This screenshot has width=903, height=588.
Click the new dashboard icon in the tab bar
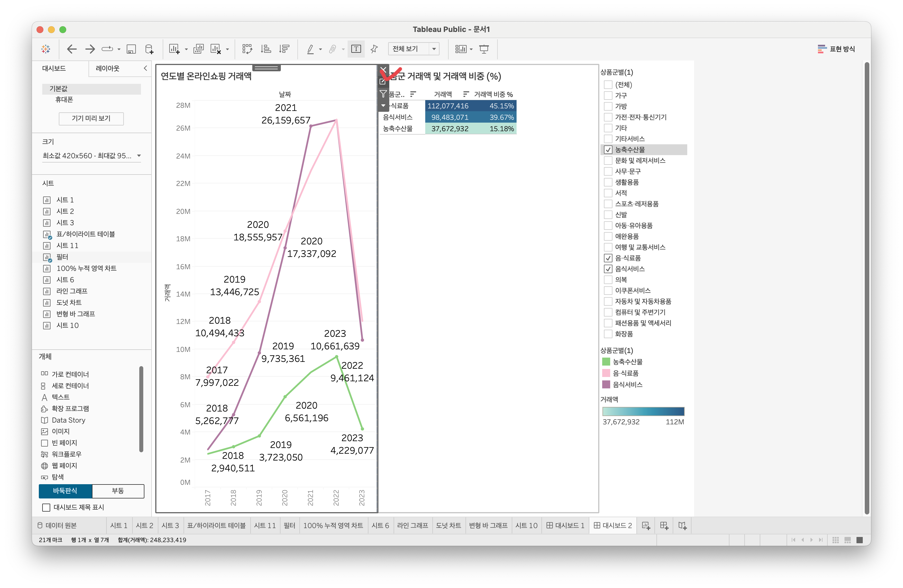pyautogui.click(x=664, y=526)
